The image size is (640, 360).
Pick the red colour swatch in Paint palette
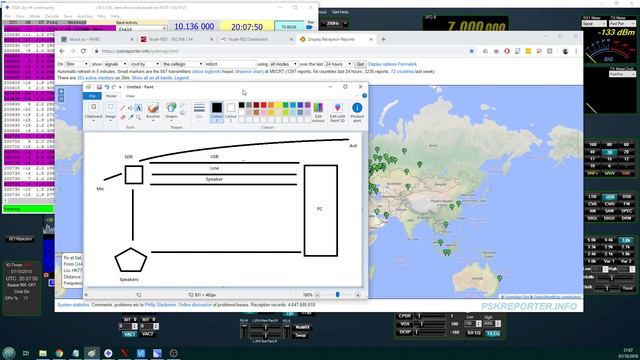(264, 105)
